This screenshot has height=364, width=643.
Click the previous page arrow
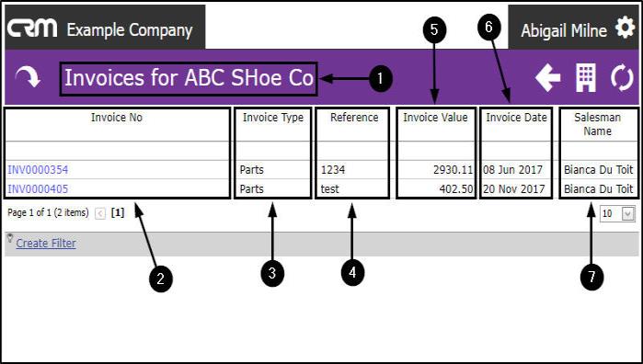(100, 213)
